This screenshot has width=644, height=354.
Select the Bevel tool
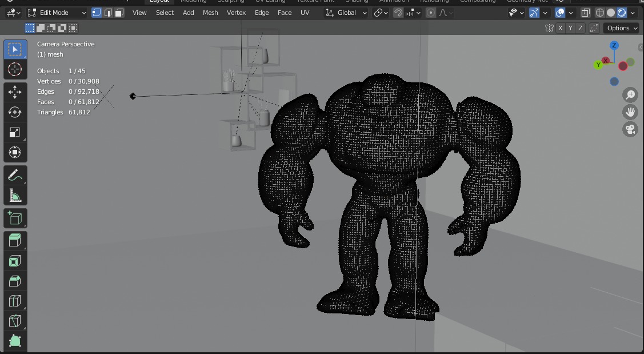click(15, 281)
